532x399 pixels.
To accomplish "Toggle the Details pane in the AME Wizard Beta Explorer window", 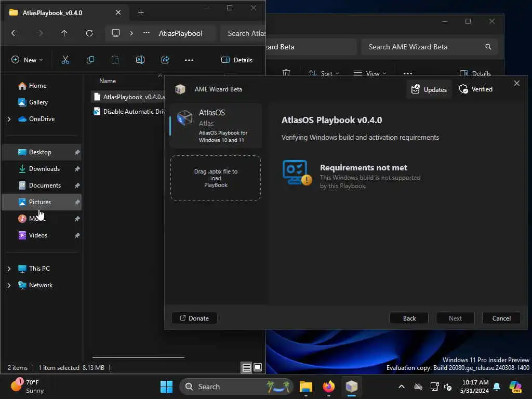I will coord(475,73).
